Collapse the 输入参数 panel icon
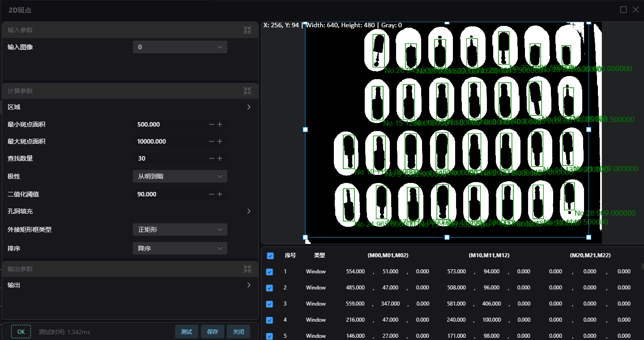The image size is (644, 340). 247,30
